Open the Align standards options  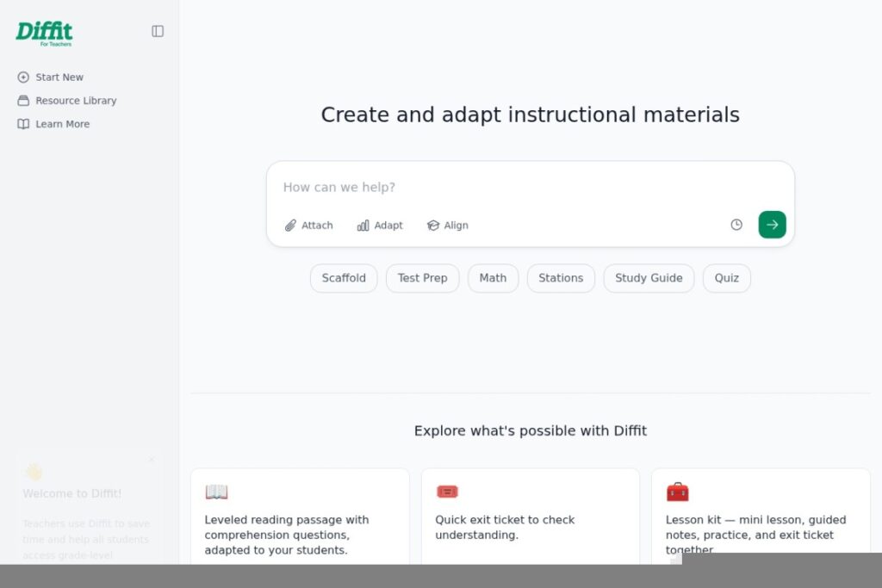coord(448,226)
